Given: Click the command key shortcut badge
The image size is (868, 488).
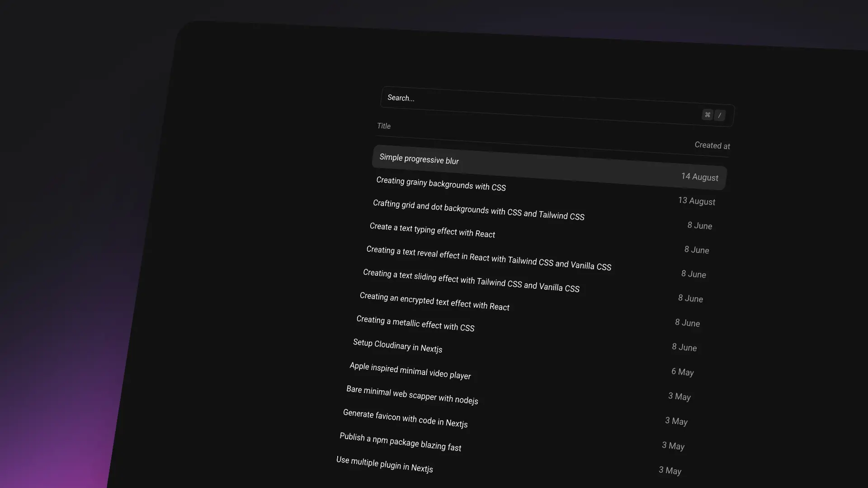Looking at the screenshot, I should pos(707,115).
